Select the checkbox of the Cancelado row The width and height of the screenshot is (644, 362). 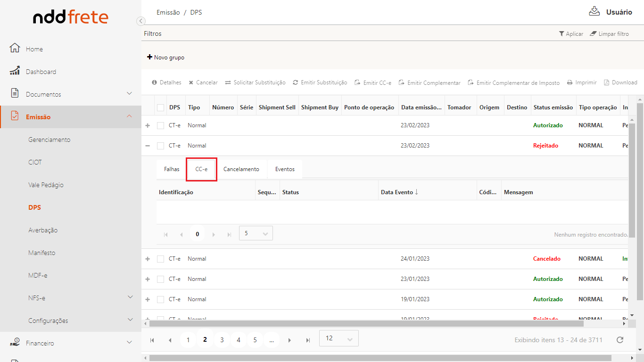pos(161,259)
